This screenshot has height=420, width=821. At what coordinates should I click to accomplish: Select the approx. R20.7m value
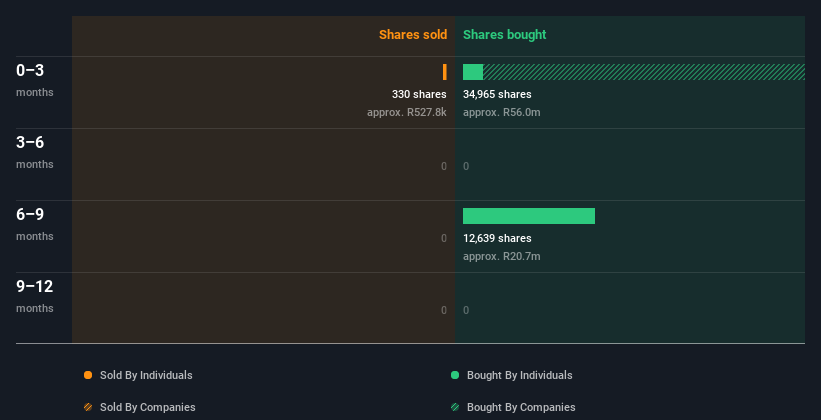pos(502,256)
